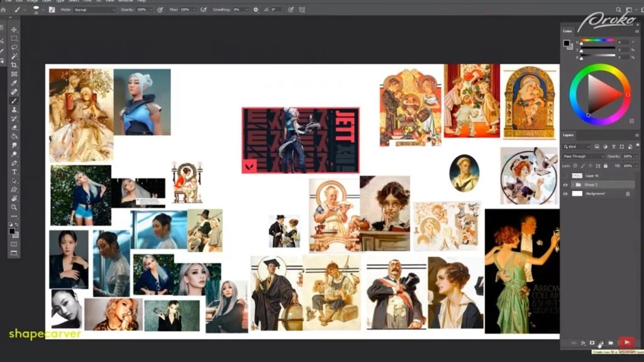Viewport: 644px width, 362px height.
Task: Click the red YouTube subscribe button
Action: coord(626,343)
